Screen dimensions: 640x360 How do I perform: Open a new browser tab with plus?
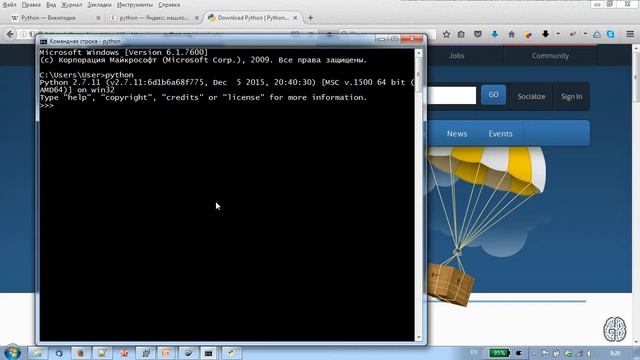(x=311, y=18)
